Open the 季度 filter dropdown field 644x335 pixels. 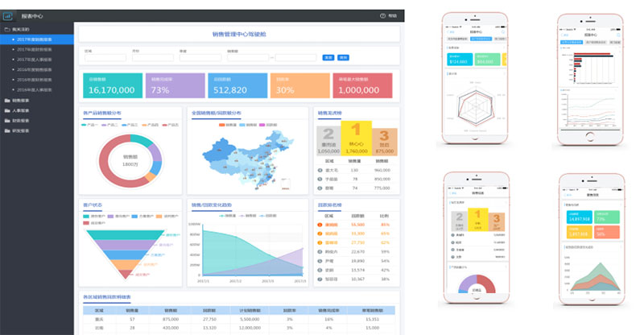(x=200, y=57)
